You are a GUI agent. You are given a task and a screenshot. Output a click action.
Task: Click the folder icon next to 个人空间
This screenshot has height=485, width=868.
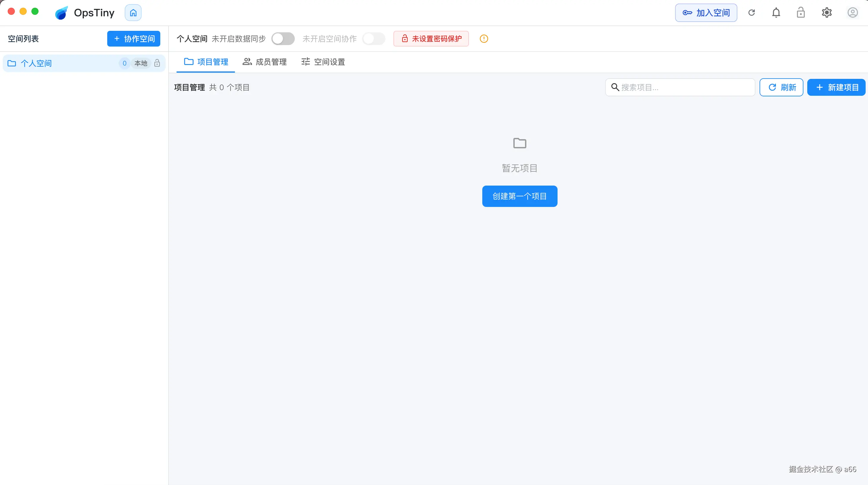(x=12, y=63)
